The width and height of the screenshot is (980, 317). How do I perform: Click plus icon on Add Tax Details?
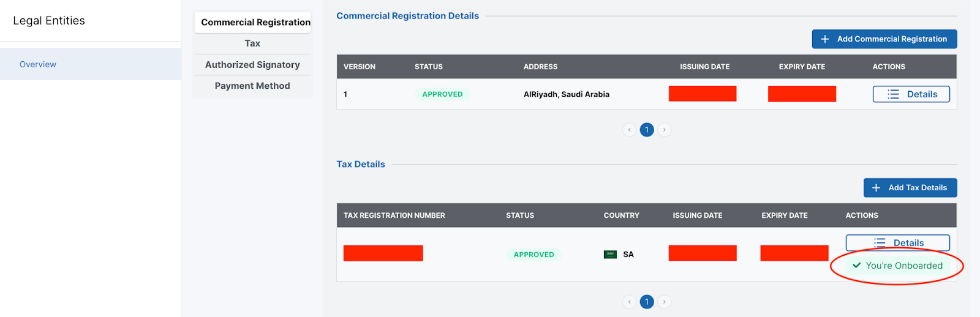876,188
